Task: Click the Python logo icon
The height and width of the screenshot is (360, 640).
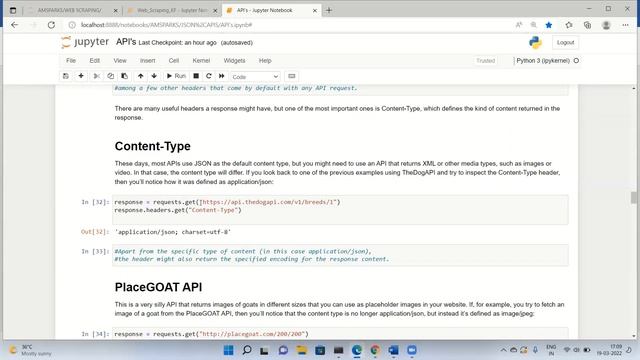Action: [x=535, y=42]
